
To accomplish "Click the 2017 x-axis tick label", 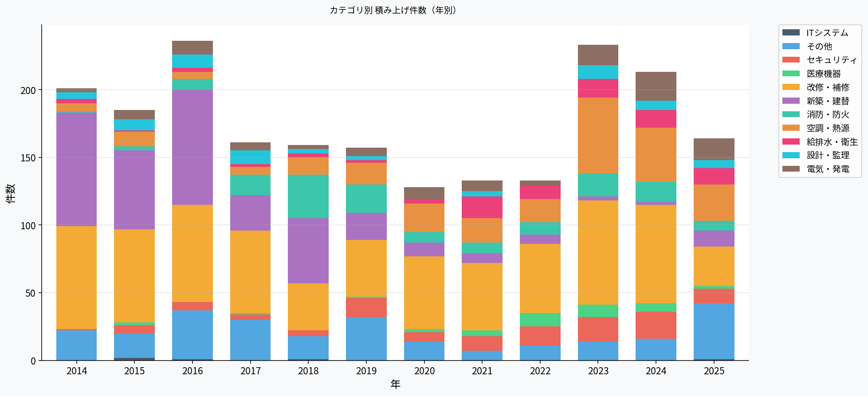I will 251,371.
